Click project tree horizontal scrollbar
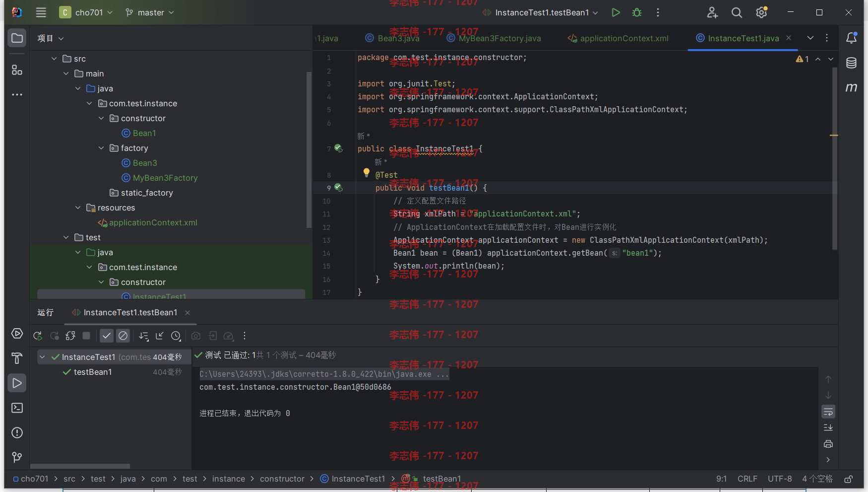 [x=80, y=466]
